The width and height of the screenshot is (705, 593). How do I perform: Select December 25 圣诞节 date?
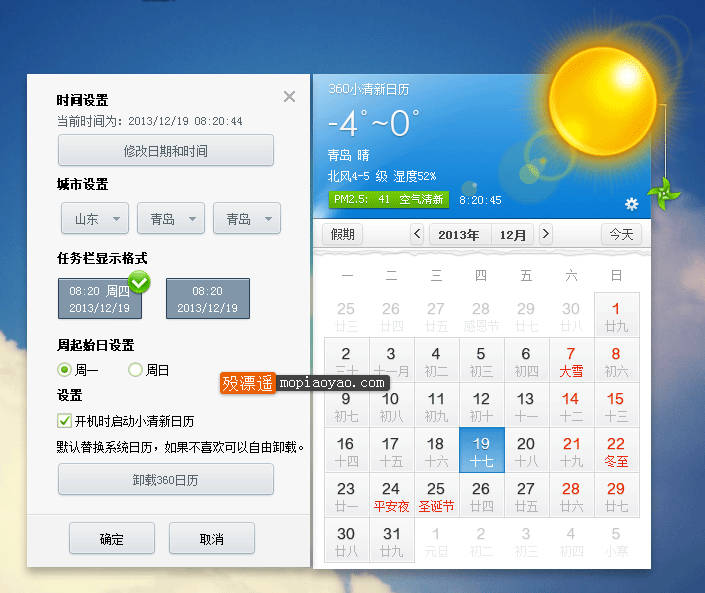[x=437, y=495]
